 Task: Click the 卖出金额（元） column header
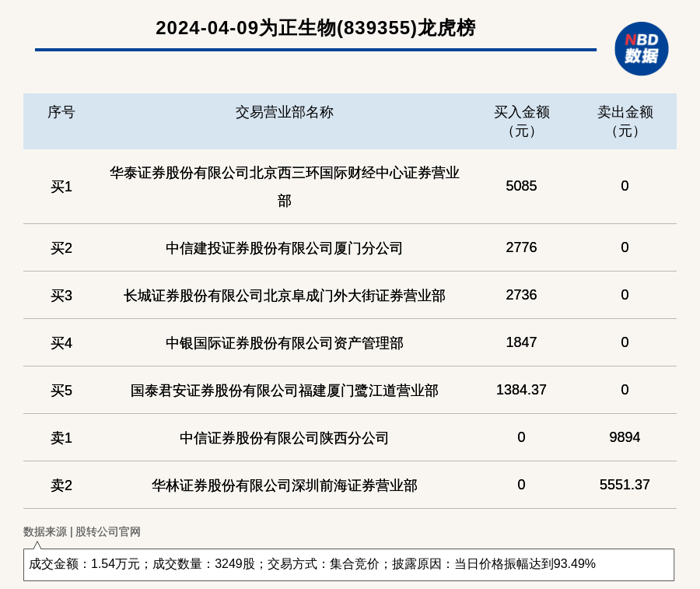pyautogui.click(x=625, y=121)
